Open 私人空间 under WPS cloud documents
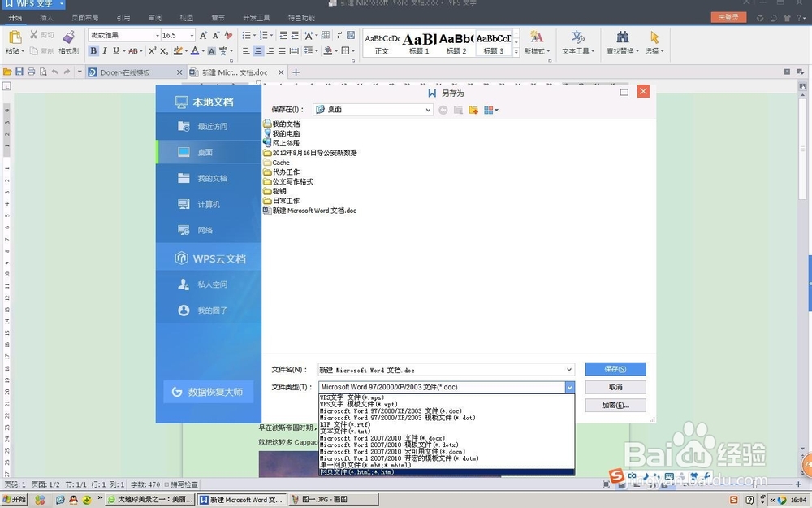Viewport: 812px width, 508px height. tap(209, 284)
